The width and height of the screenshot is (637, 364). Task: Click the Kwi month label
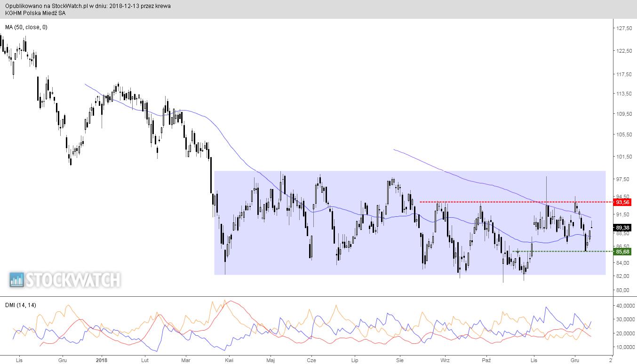point(229,360)
